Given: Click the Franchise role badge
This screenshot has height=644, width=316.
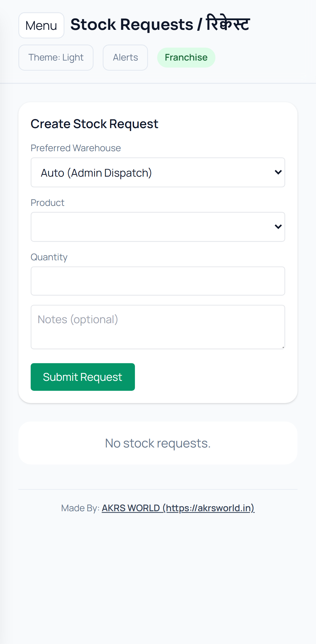Looking at the screenshot, I should [186, 58].
